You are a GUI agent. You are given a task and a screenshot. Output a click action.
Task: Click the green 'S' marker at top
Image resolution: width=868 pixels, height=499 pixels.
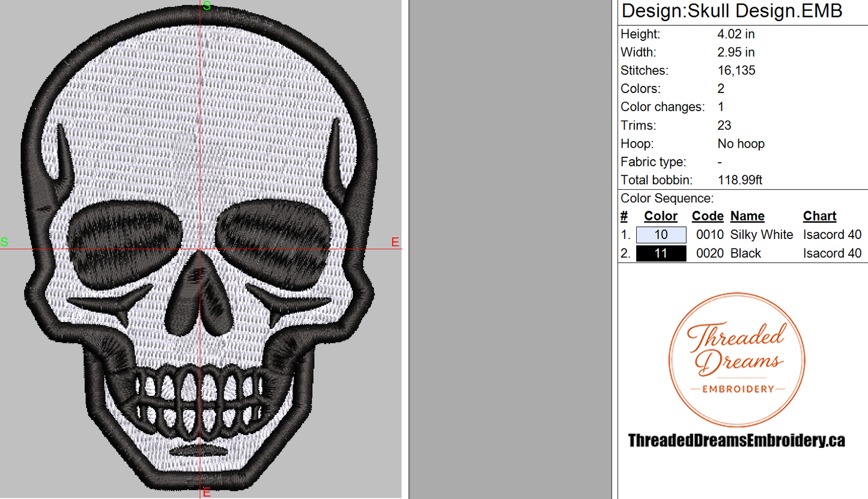coord(207,5)
